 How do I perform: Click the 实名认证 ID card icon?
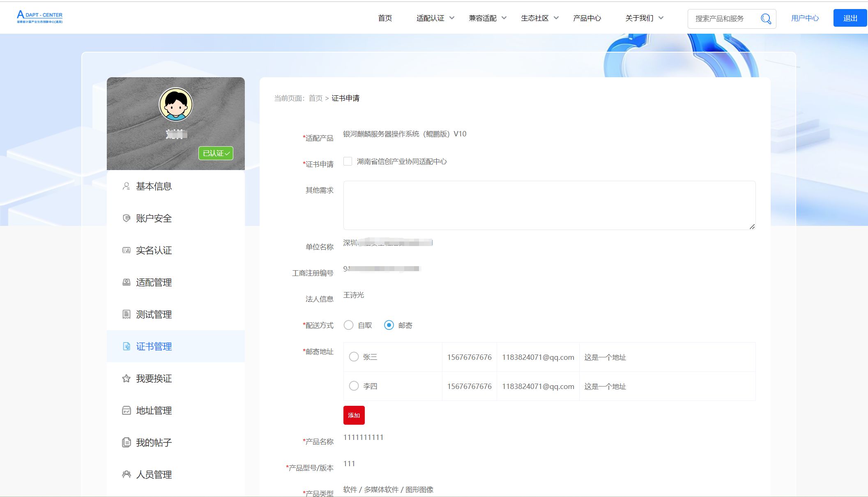(126, 250)
